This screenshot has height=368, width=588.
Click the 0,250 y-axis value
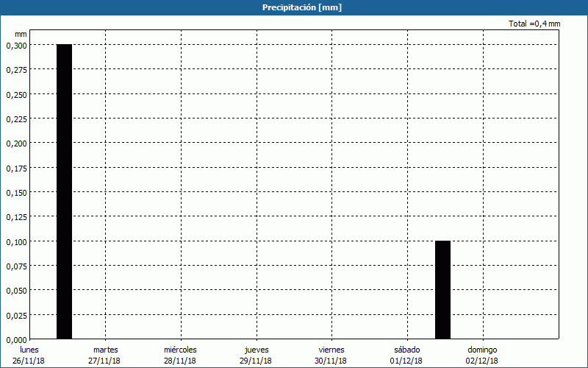(17, 95)
